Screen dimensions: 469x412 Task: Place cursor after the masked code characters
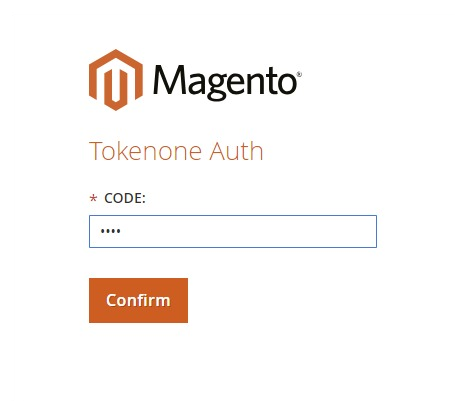click(x=122, y=231)
